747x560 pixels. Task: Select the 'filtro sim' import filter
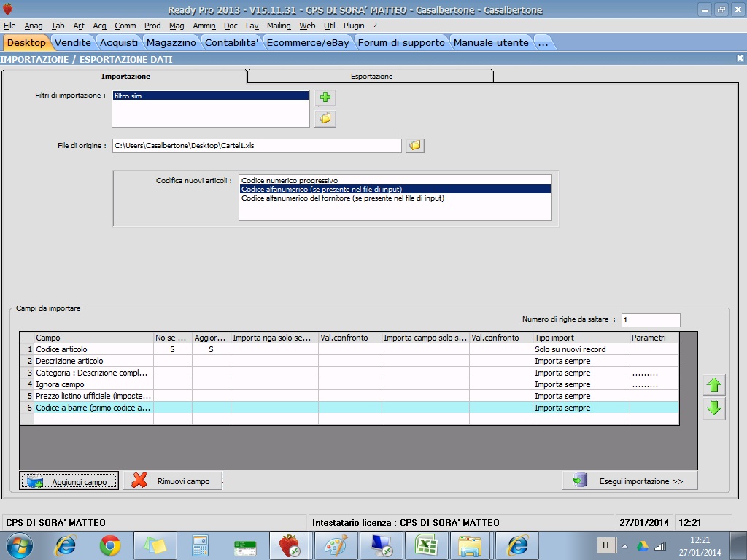211,96
